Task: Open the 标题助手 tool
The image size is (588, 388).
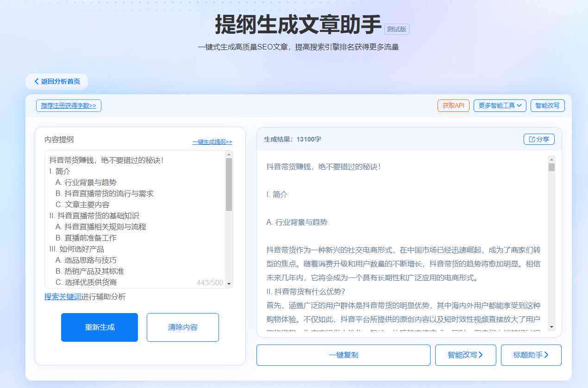Action: (x=531, y=355)
